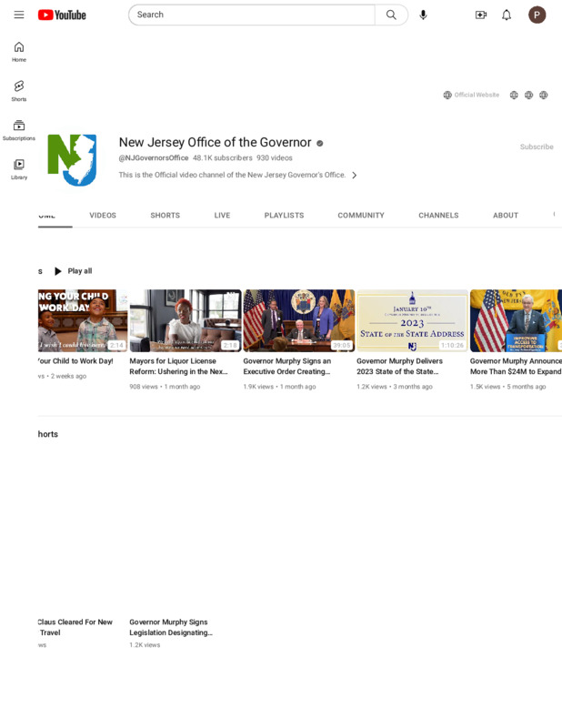562x728 pixels.
Task: Open short Governor Murphy Signs Legislation Designating
Action: [x=171, y=627]
